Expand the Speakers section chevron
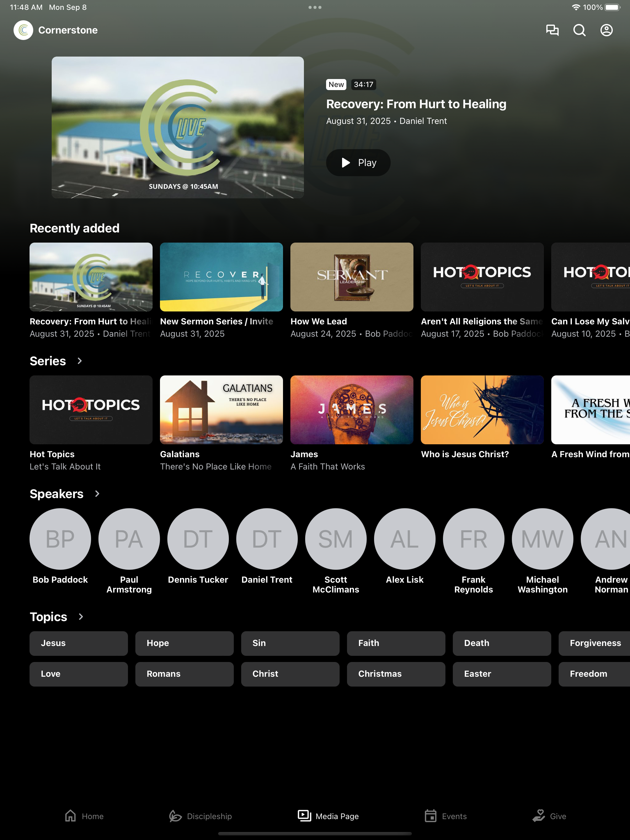 (97, 494)
